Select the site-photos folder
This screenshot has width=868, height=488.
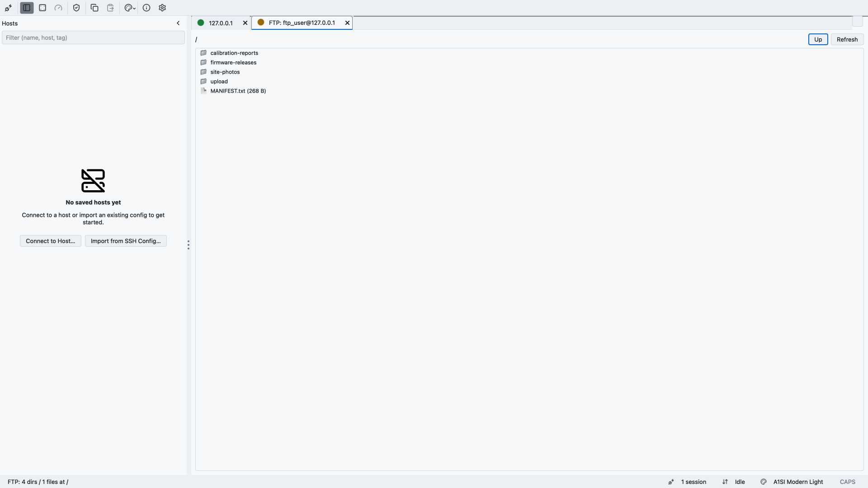pos(225,72)
